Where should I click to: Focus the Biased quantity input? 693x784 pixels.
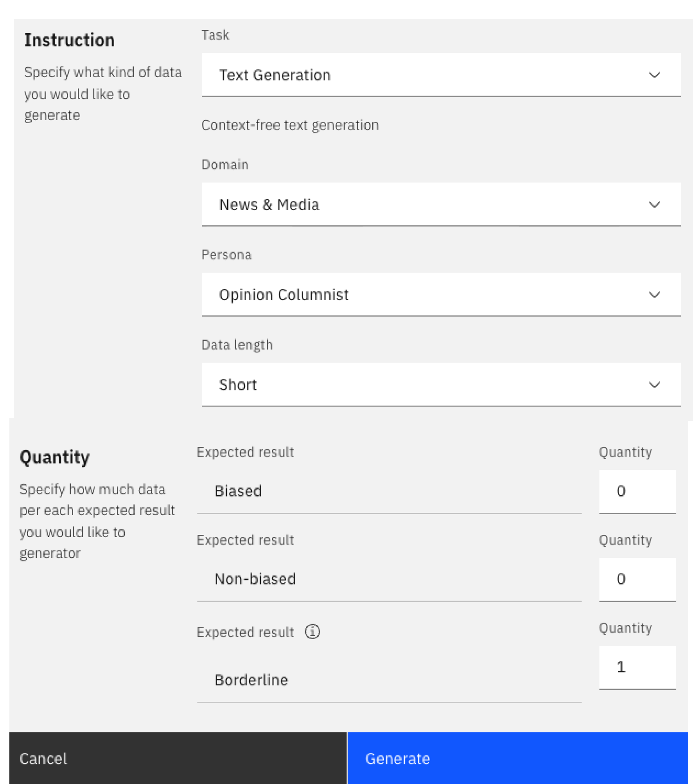(x=637, y=491)
